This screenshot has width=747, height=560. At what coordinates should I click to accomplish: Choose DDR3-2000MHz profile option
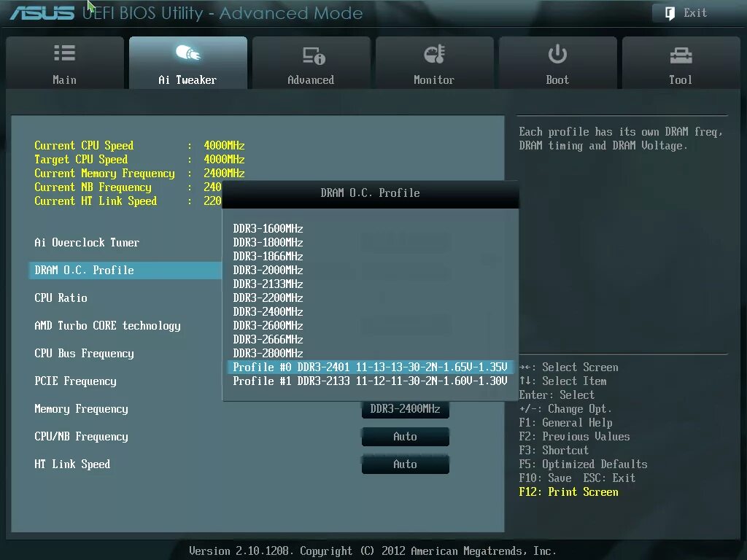coord(268,270)
